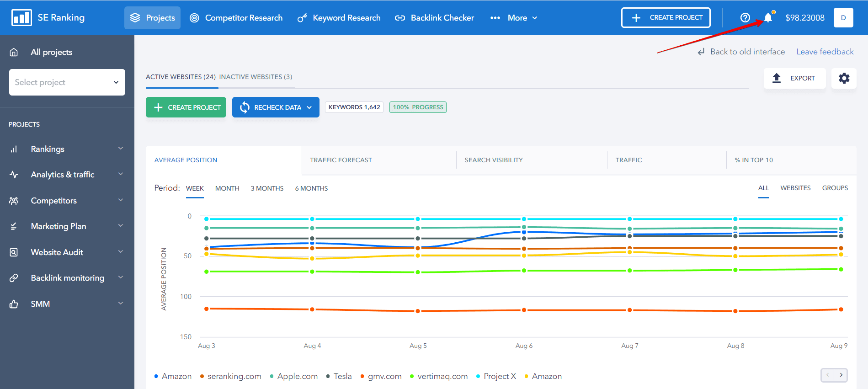The image size is (868, 389).
Task: Click the Competitors people icon
Action: tap(14, 201)
